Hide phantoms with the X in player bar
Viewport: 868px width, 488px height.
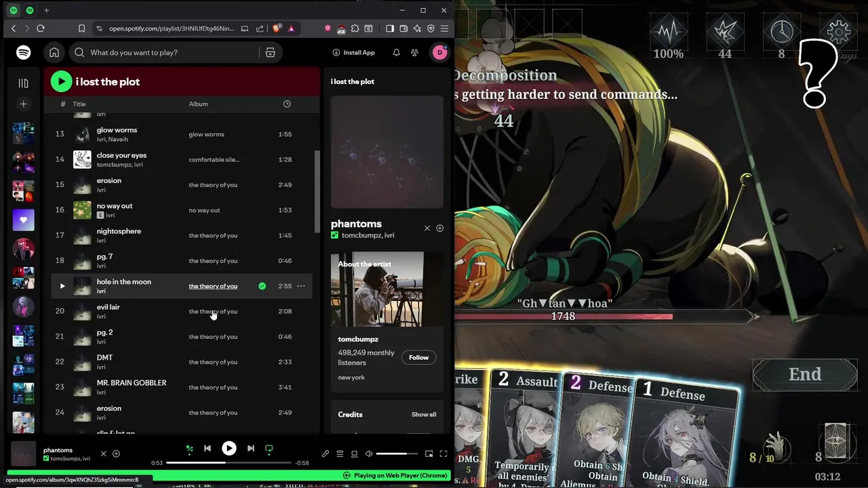(103, 453)
